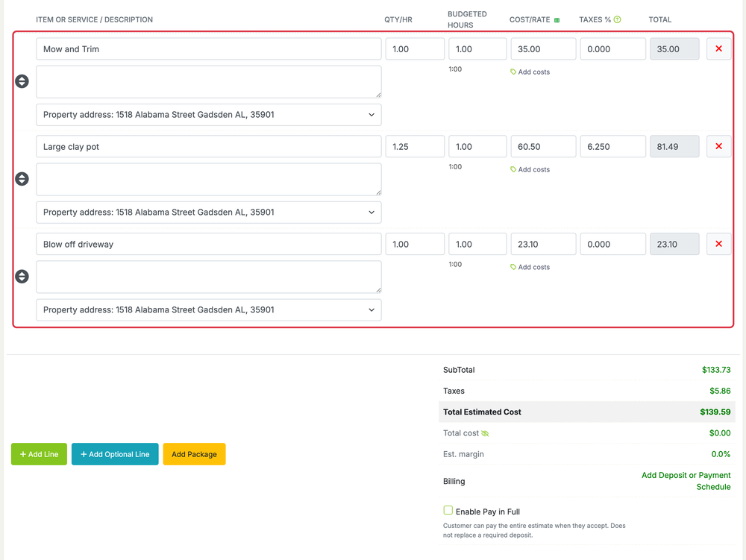Image resolution: width=746 pixels, height=560 pixels.
Task: Add costs to the Mow and Trim line
Action: click(530, 72)
